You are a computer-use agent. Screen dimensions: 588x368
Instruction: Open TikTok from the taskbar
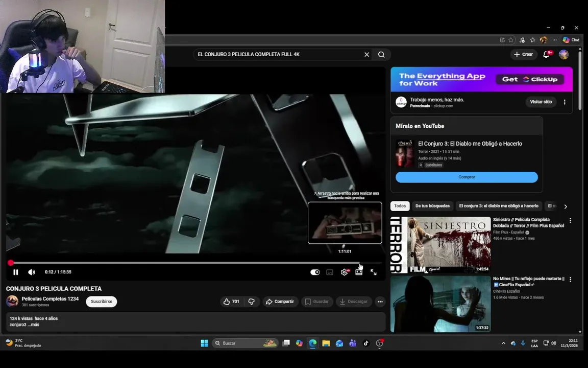[366, 343]
